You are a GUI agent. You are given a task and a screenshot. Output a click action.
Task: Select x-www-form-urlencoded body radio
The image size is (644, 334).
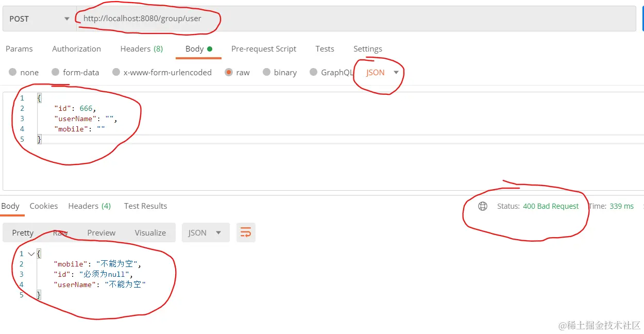point(116,72)
